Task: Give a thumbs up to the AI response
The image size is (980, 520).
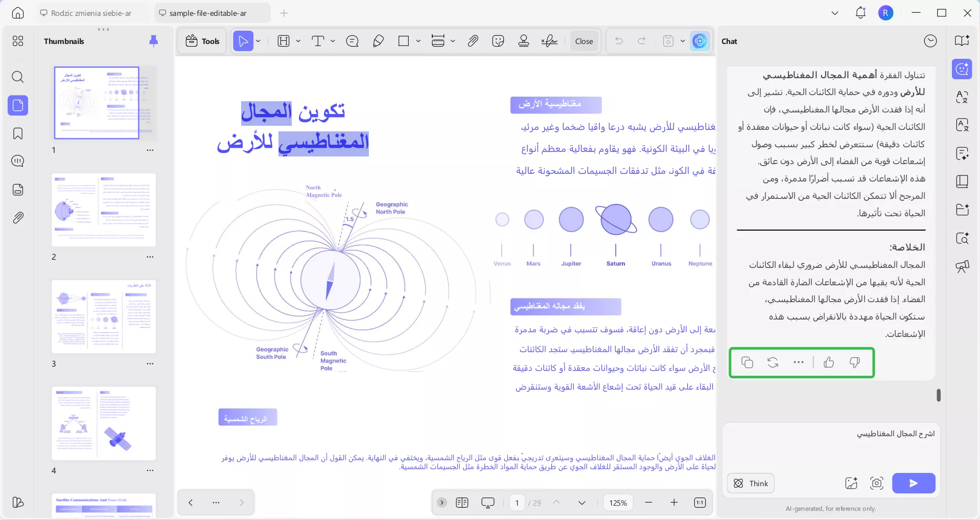Action: tap(828, 363)
